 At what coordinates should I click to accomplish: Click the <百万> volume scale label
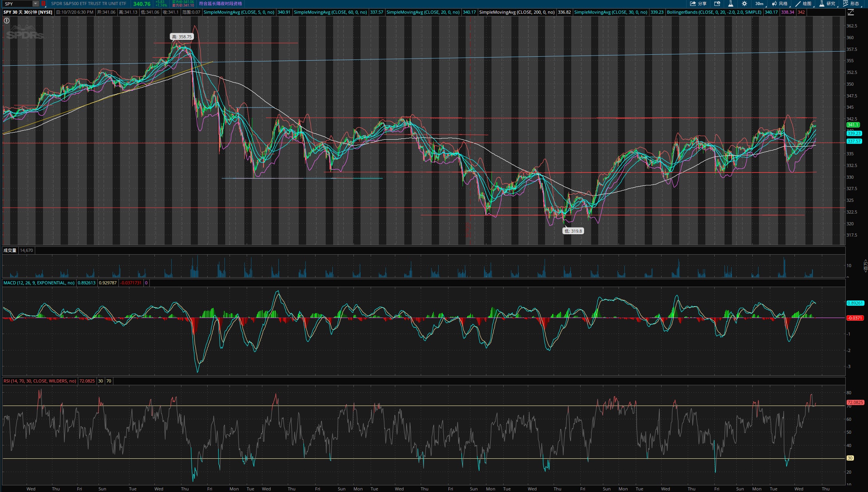pos(865,266)
